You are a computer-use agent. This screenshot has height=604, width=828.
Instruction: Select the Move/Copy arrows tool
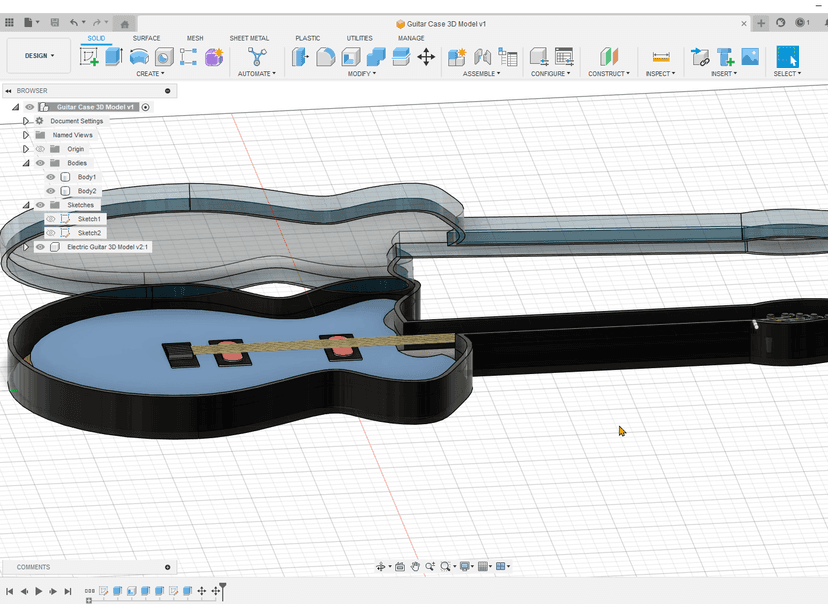click(x=426, y=57)
